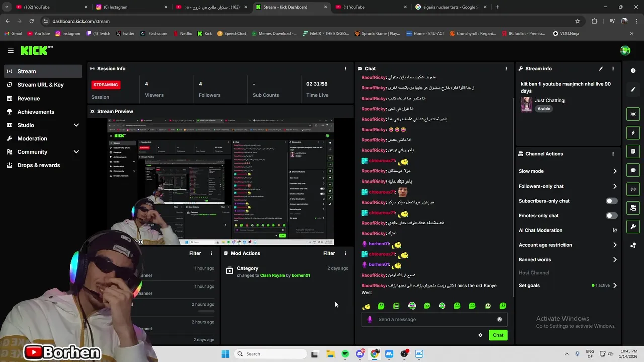Click the Kick logo in the header
This screenshot has width=644, height=362.
tap(36, 50)
